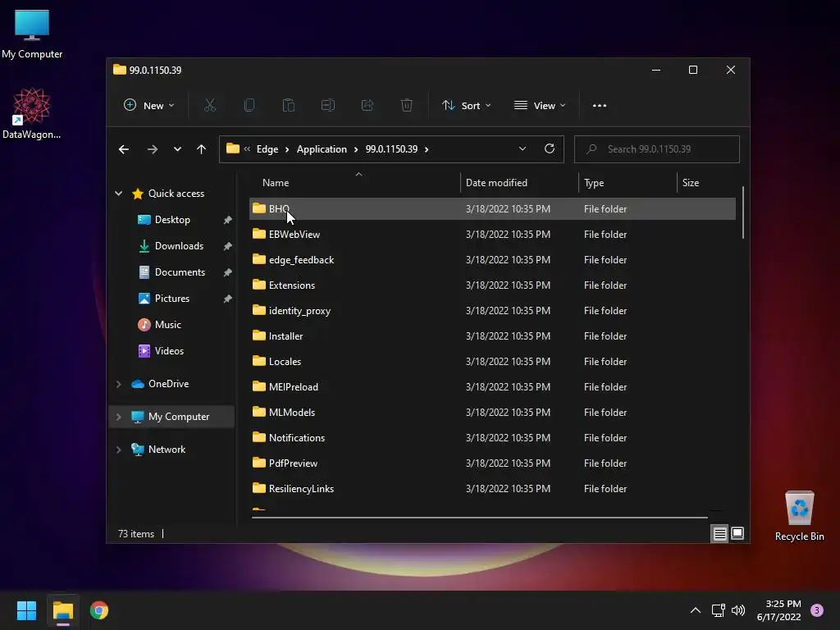Switch to details view layout icon
840x630 pixels.
click(x=719, y=533)
